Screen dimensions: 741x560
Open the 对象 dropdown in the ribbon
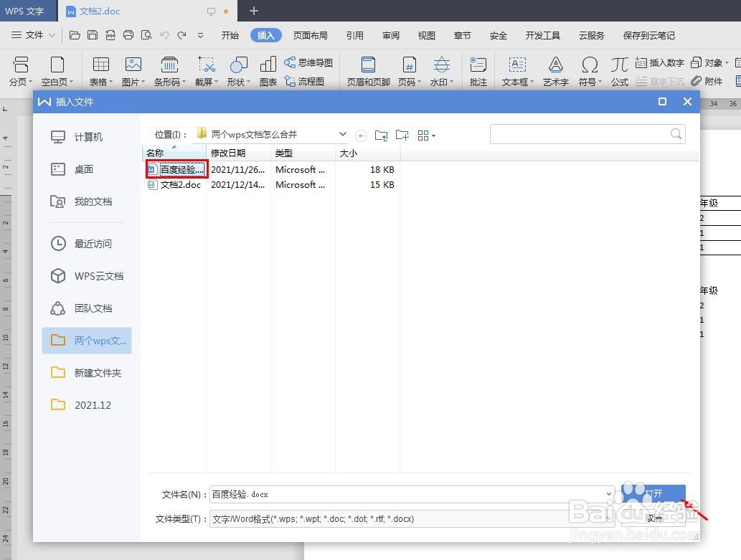click(709, 62)
